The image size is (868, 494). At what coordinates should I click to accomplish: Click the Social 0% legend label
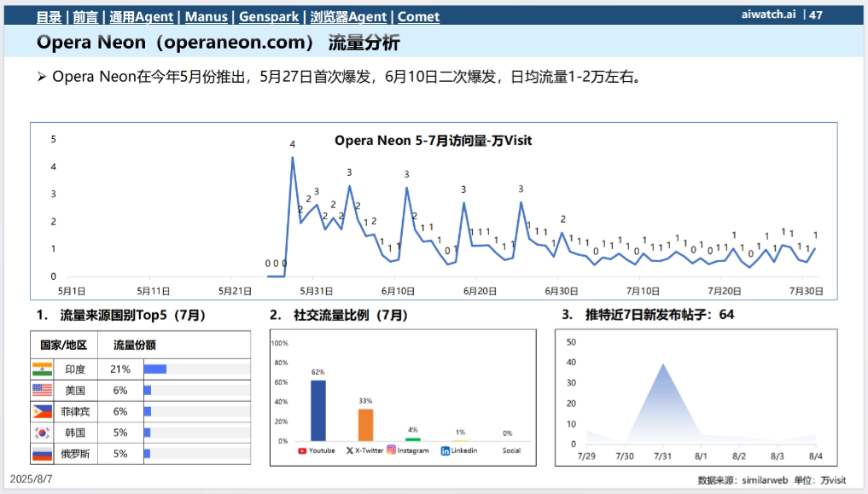pyautogui.click(x=511, y=450)
